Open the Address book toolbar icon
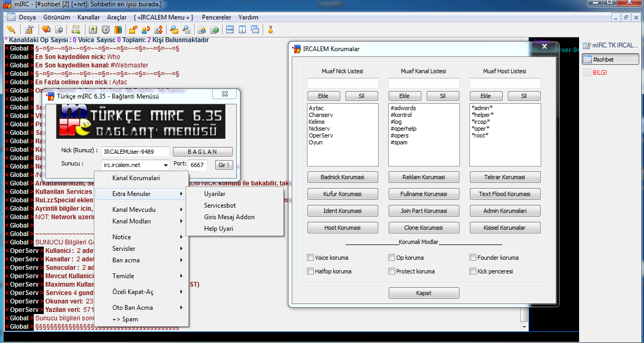The image size is (644, 343). pyautogui.click(x=93, y=30)
